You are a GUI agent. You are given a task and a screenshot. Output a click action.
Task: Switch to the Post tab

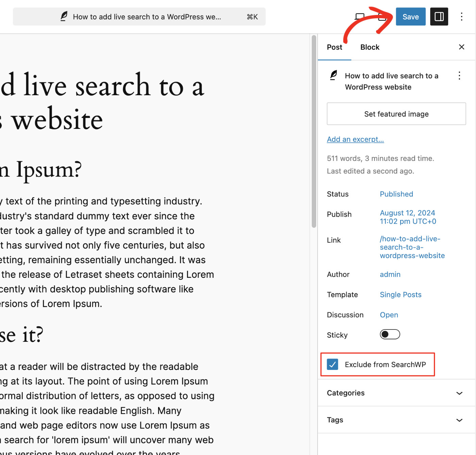[335, 47]
